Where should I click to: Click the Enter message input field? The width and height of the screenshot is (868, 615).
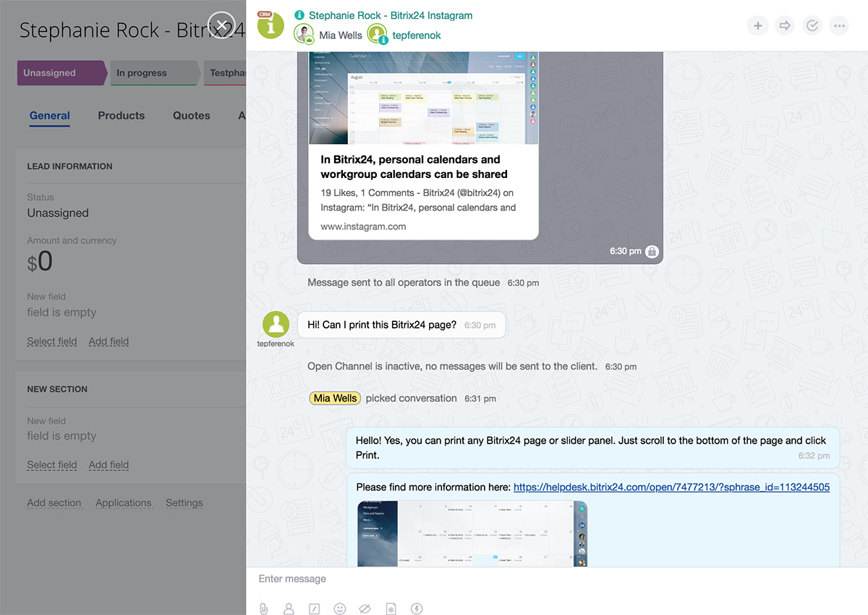pyautogui.click(x=550, y=579)
